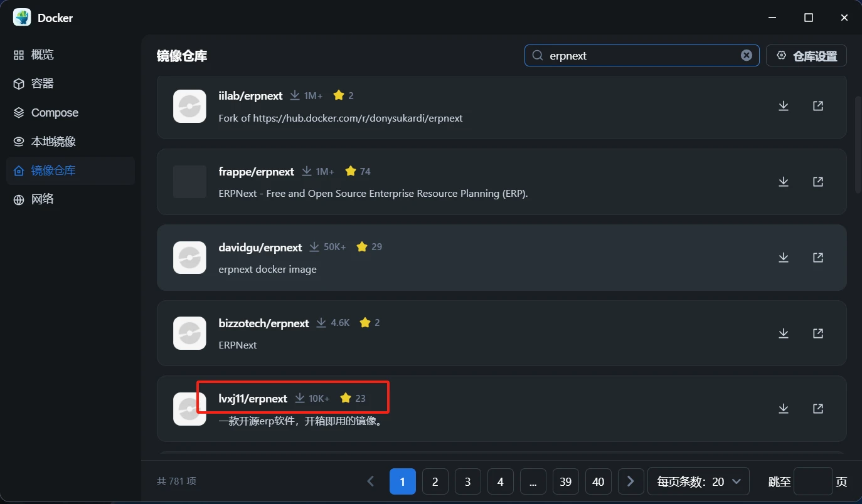The image size is (862, 504).
Task: Go to page 39
Action: point(566,481)
